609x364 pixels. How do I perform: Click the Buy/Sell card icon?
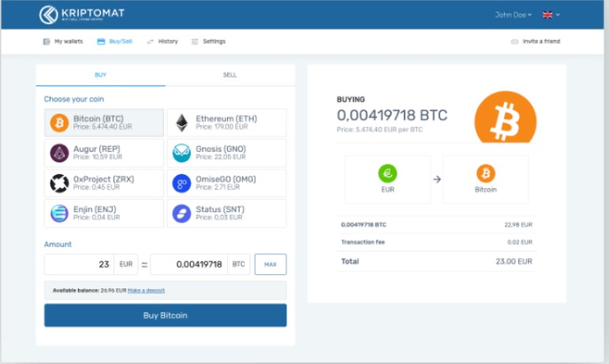101,42
